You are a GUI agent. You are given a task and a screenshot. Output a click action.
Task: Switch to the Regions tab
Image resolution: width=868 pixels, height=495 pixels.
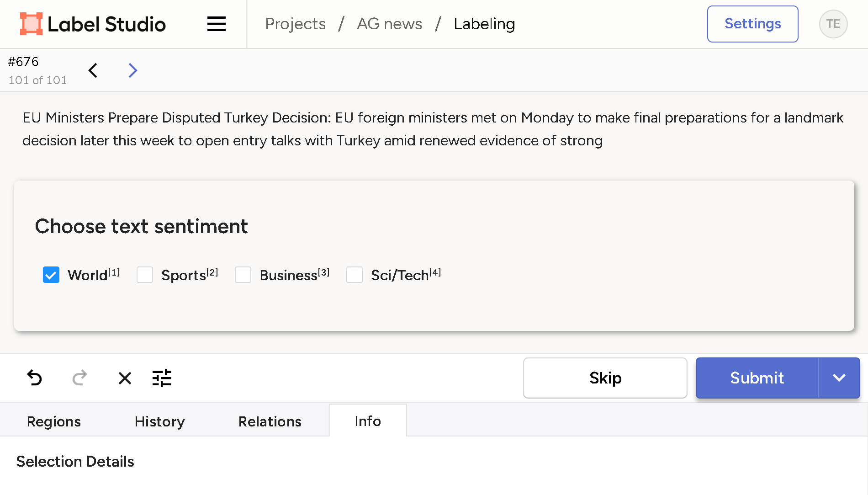coord(54,421)
